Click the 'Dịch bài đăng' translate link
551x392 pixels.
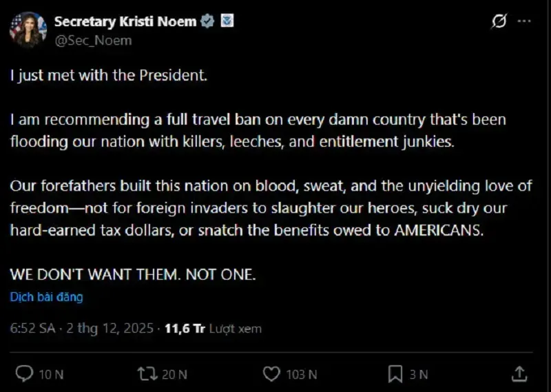click(47, 298)
